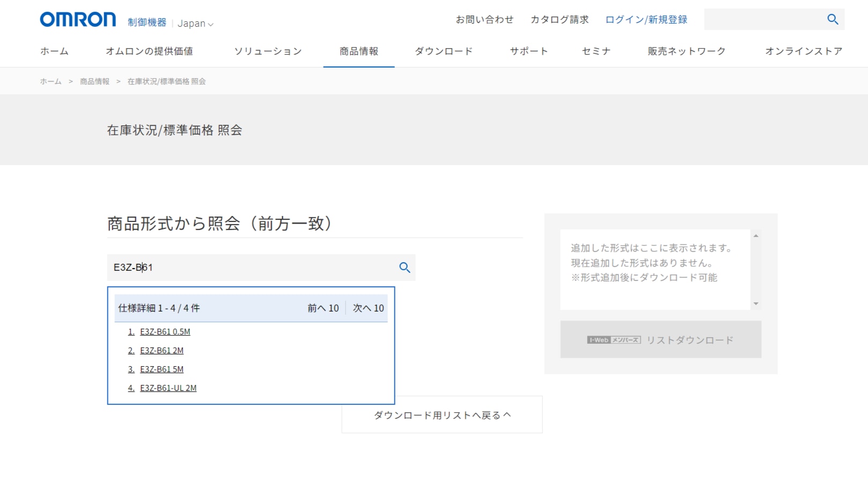Go to ソリューション in the navigation
This screenshot has width=868, height=488.
[x=268, y=51]
